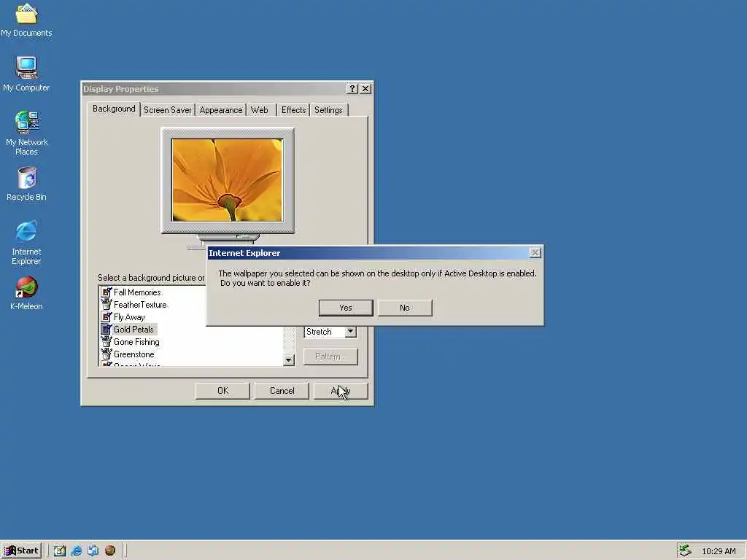
Task: Click Outlook Express quick launch icon
Action: click(x=93, y=551)
